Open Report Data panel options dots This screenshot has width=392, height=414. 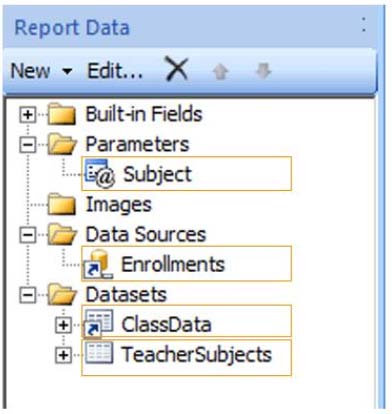coord(364,25)
